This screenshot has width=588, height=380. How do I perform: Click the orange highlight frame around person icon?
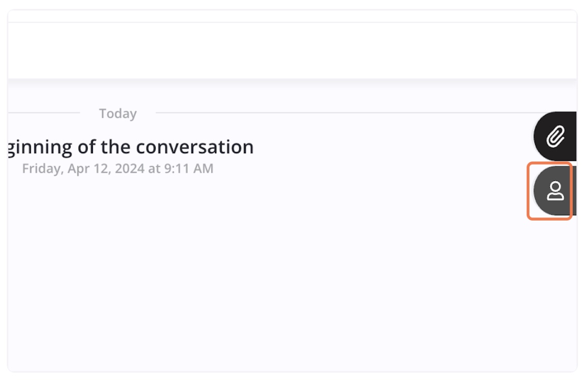click(x=549, y=191)
